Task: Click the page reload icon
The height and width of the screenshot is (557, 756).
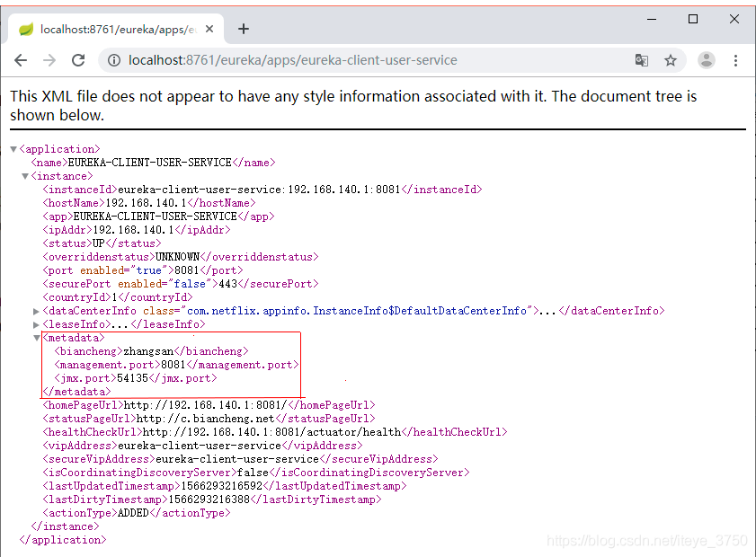Action: click(78, 60)
